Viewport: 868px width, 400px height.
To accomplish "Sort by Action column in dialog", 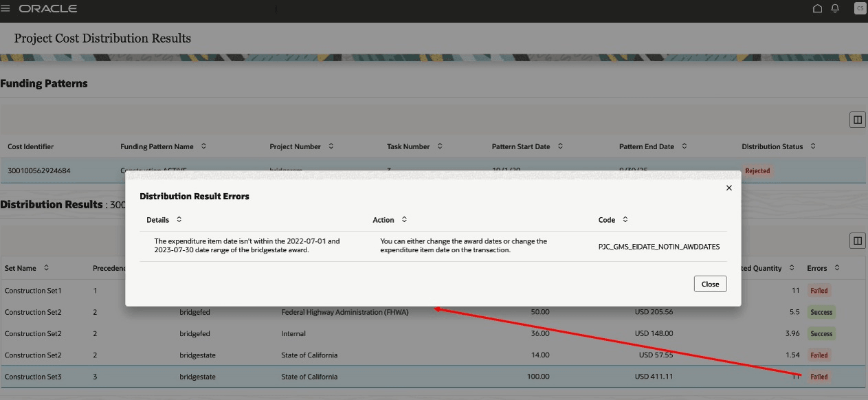I will [x=404, y=220].
